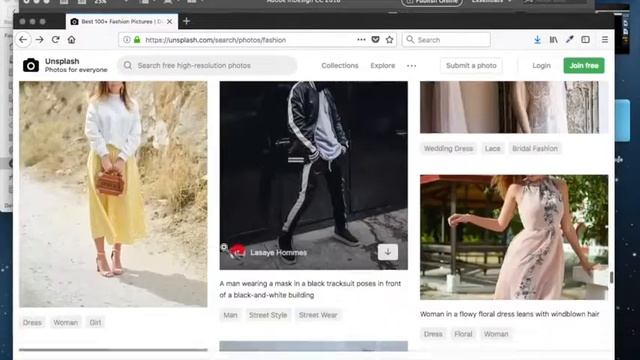Image resolution: width=640 pixels, height=360 pixels.
Task: Open Explore in Unsplash navigation
Action: point(382,65)
